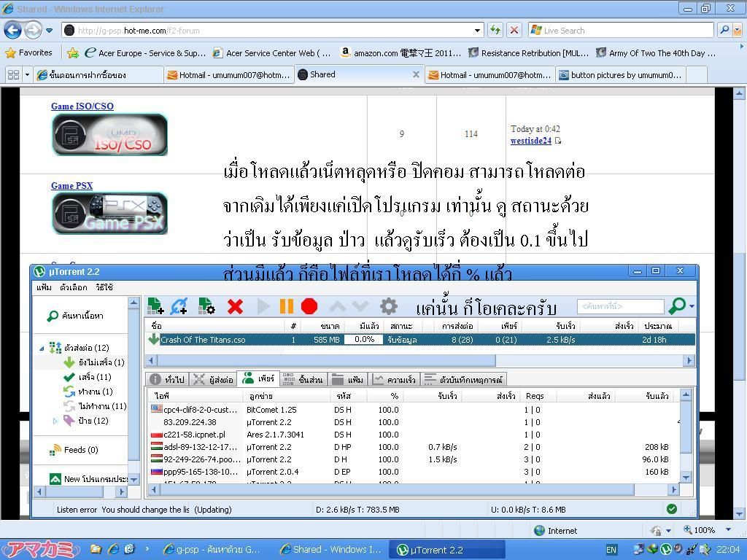Screen dimensions: 747x560
Task: Open the Live Search options dropdown arrow
Action: pos(738,31)
